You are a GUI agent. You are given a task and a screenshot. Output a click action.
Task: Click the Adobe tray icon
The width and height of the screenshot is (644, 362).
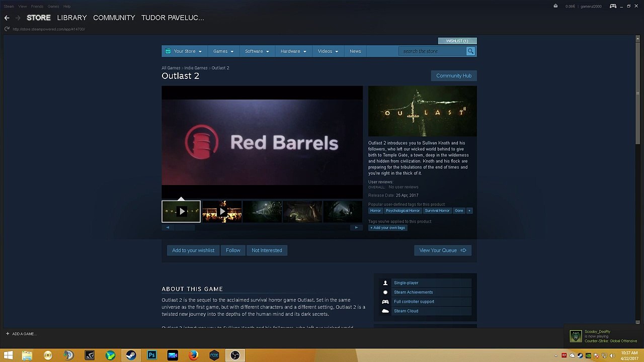point(564,356)
